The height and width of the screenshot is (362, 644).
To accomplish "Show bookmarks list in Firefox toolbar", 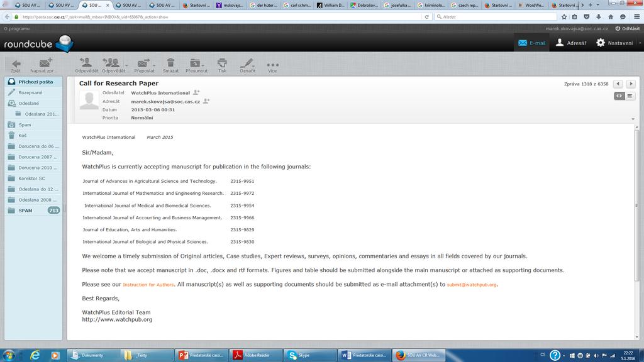I will [575, 17].
